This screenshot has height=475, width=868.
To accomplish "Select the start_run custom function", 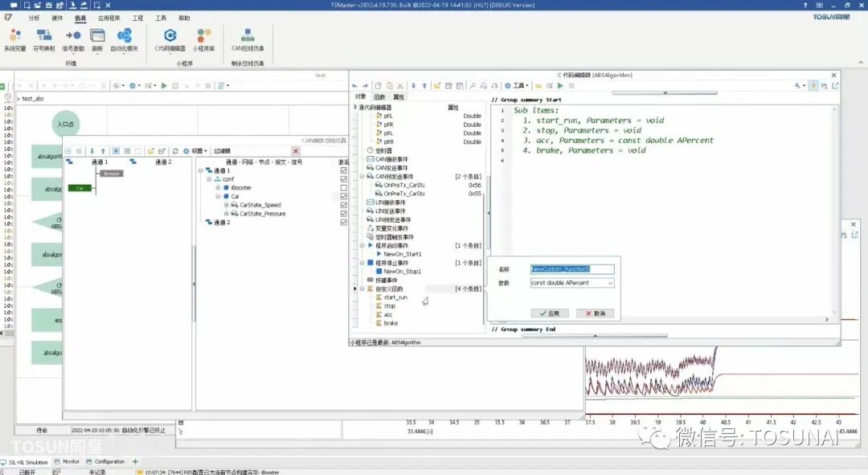I will [395, 297].
